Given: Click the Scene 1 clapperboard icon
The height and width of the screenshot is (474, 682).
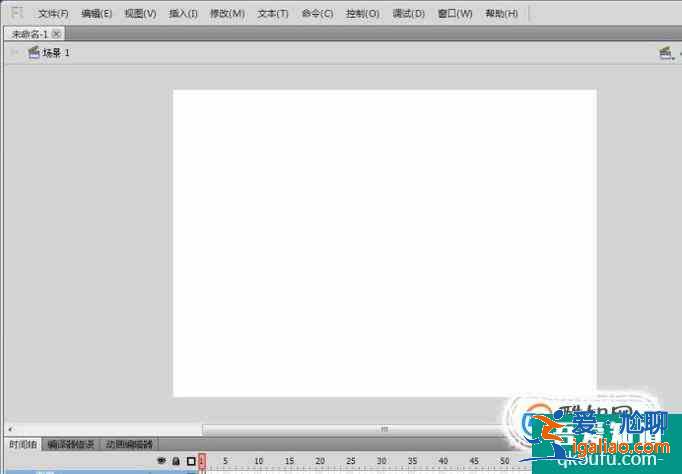Looking at the screenshot, I should (x=33, y=52).
